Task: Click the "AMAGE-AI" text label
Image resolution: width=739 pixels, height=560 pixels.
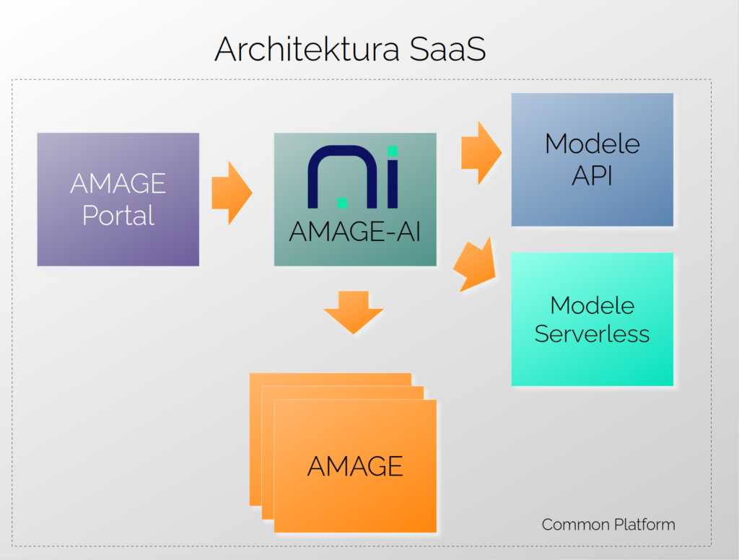Action: (354, 232)
